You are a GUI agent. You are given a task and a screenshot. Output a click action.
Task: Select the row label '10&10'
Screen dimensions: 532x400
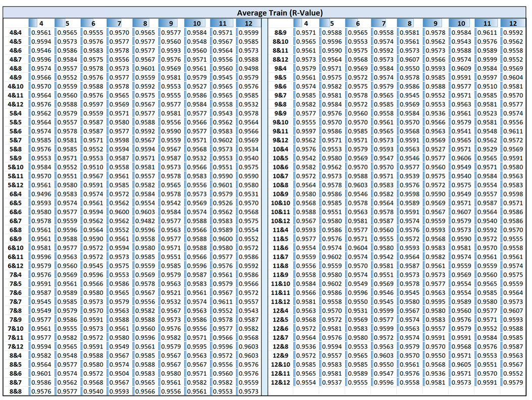[280, 203]
